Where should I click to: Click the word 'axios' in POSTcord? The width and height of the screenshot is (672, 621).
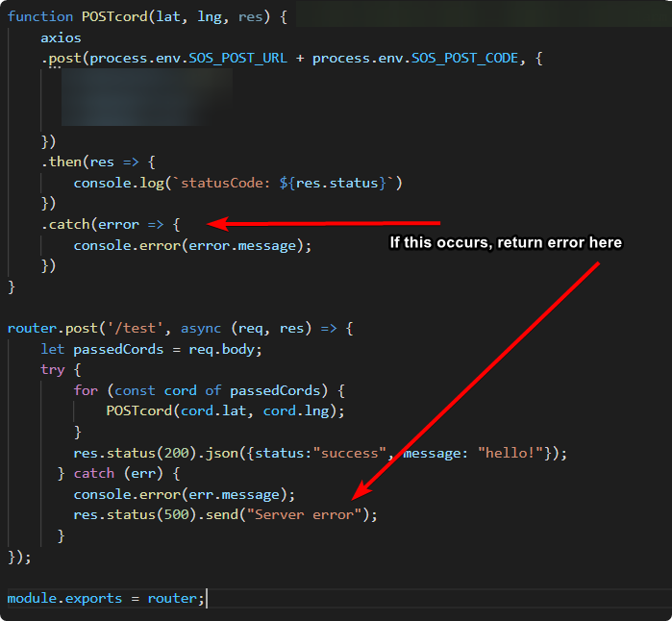61,37
